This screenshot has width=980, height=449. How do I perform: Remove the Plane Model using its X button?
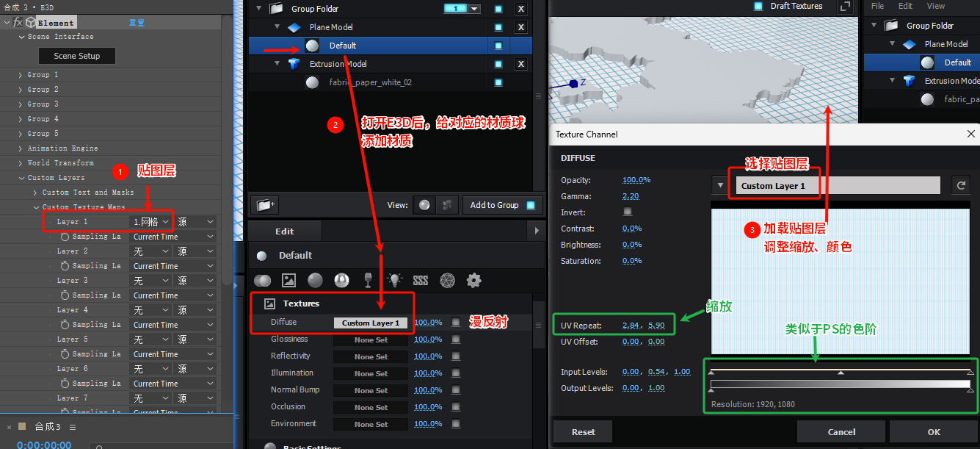click(x=520, y=27)
